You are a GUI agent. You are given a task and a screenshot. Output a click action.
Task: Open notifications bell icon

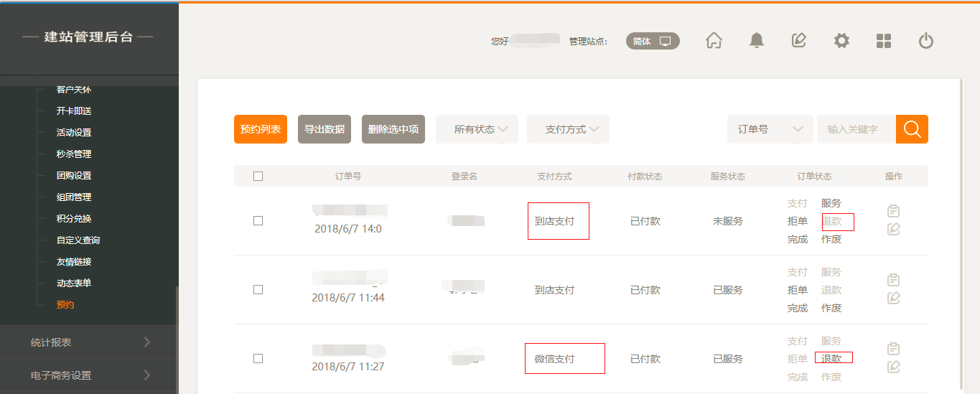click(x=756, y=41)
